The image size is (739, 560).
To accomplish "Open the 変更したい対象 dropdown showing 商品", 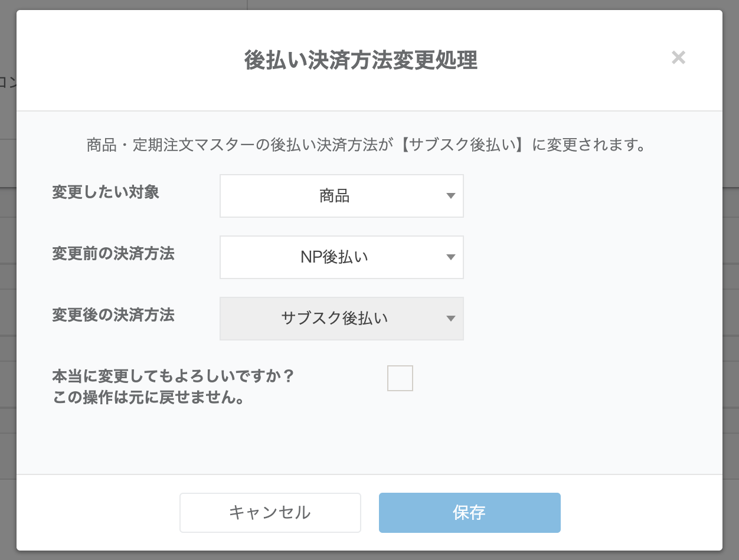I will [x=335, y=196].
